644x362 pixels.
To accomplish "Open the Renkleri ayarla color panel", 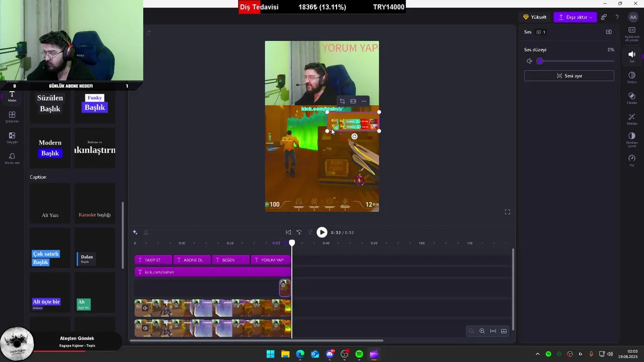I will point(632,140).
